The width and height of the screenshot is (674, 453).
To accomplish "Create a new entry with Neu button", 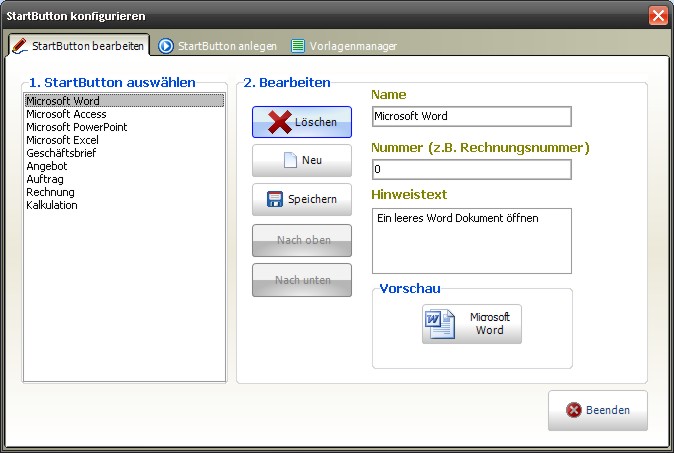I will pos(302,160).
